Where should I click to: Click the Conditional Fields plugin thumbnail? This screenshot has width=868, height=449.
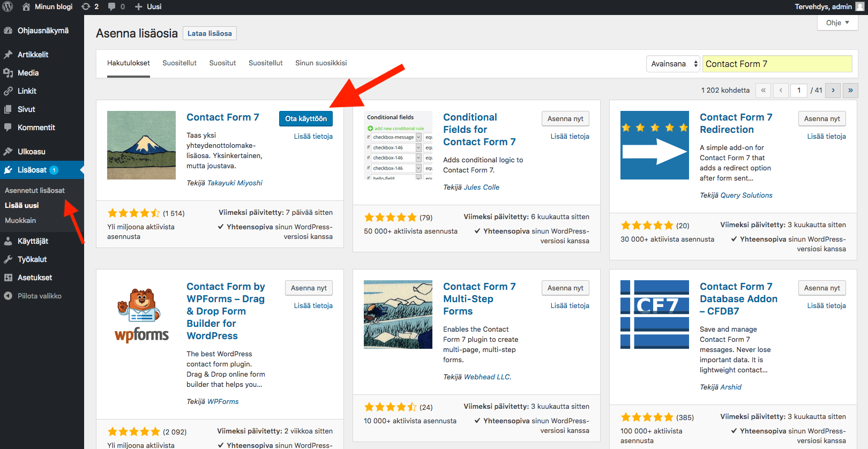click(x=398, y=145)
